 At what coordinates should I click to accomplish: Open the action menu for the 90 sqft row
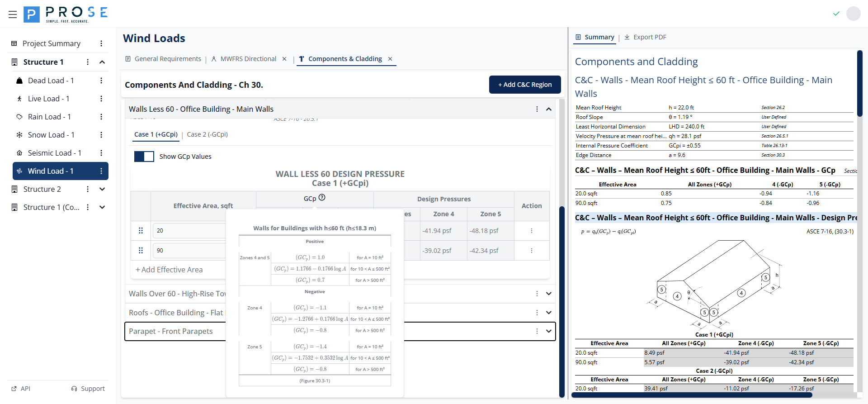pos(532,251)
